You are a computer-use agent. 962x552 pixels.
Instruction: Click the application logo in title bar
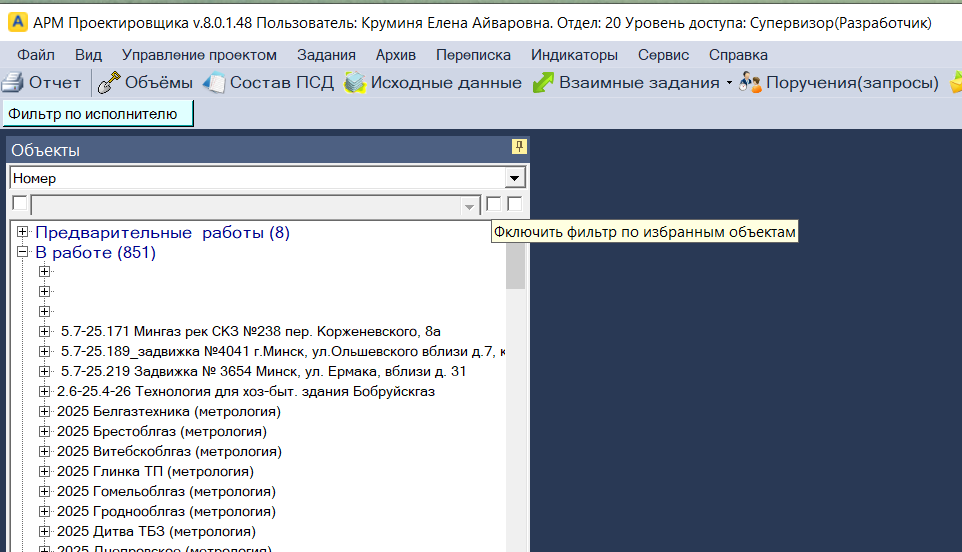17,22
